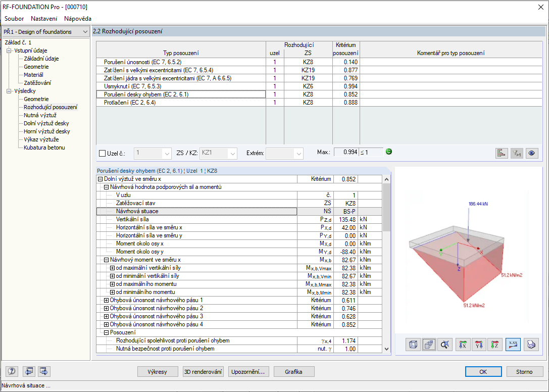The height and width of the screenshot is (392, 549).
Task: Set the view in the Y direction
Action: coord(479,345)
